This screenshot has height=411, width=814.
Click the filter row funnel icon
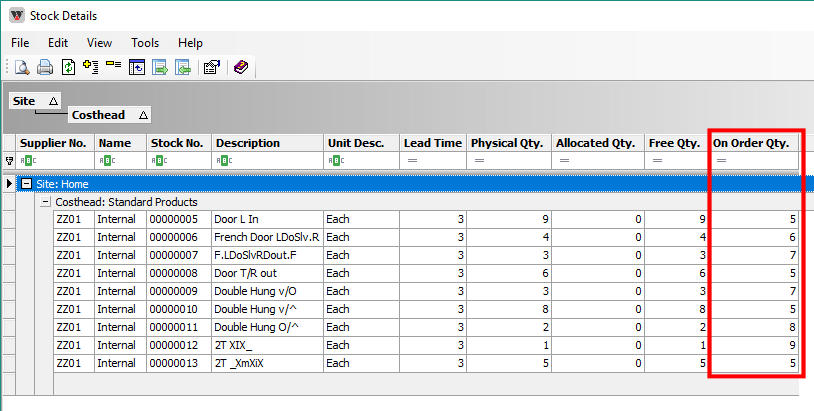10,161
